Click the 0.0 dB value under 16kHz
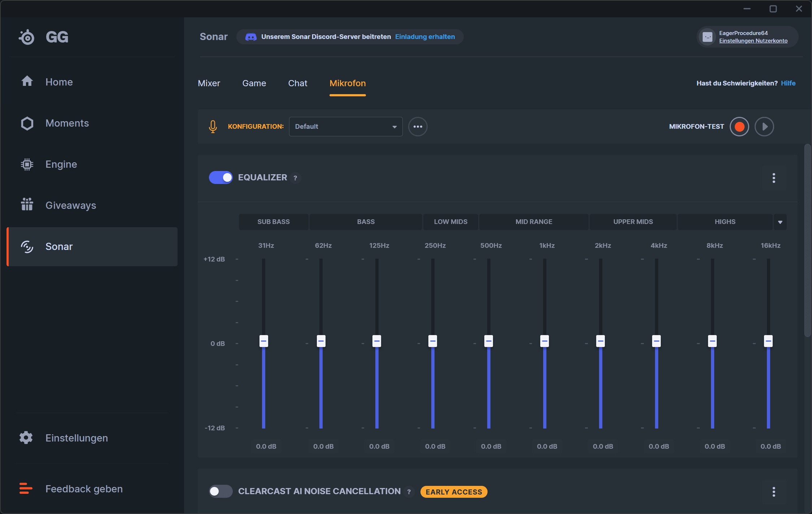This screenshot has width=812, height=514. coord(770,447)
